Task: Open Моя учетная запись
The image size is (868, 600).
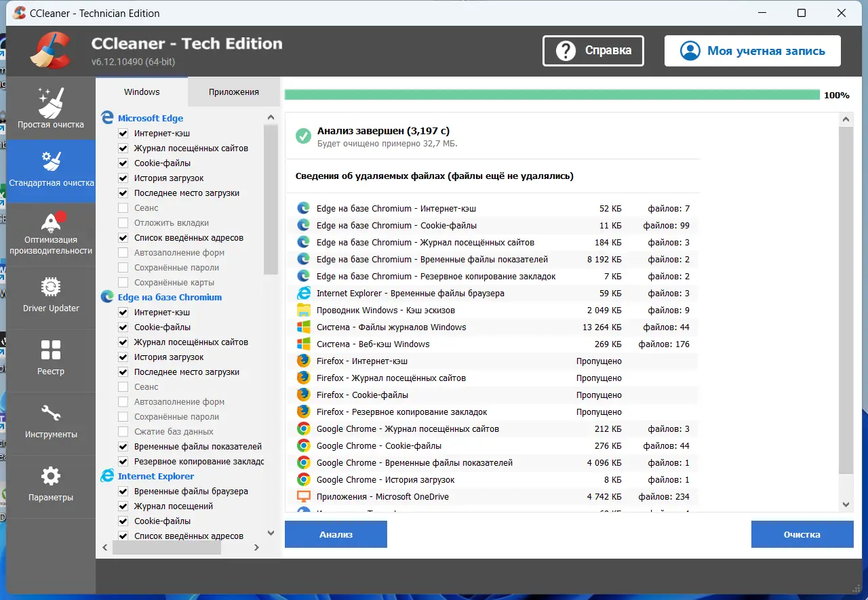Action: [753, 51]
